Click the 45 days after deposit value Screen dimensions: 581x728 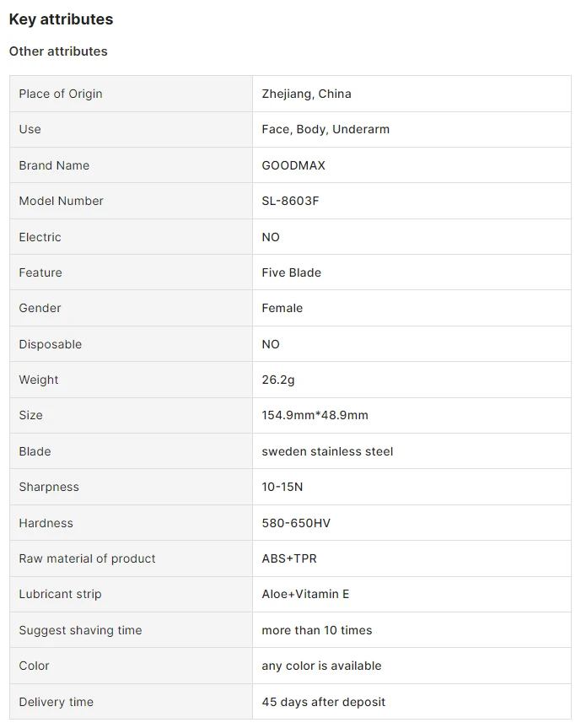coord(324,702)
